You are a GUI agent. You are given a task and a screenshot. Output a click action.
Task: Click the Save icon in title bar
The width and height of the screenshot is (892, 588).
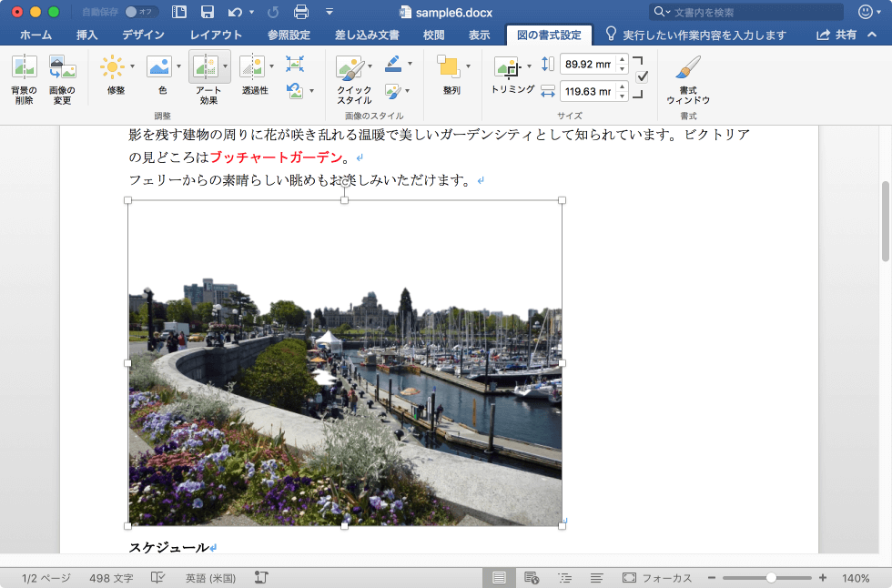click(x=207, y=12)
